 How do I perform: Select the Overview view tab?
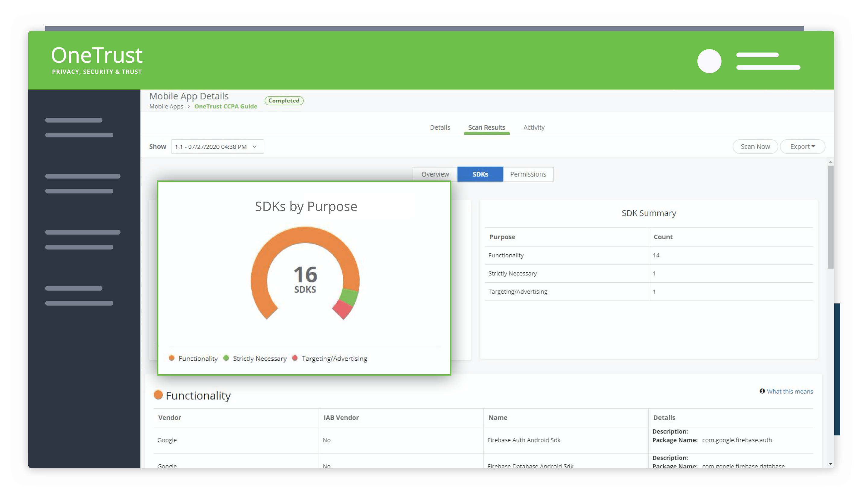[x=435, y=174]
